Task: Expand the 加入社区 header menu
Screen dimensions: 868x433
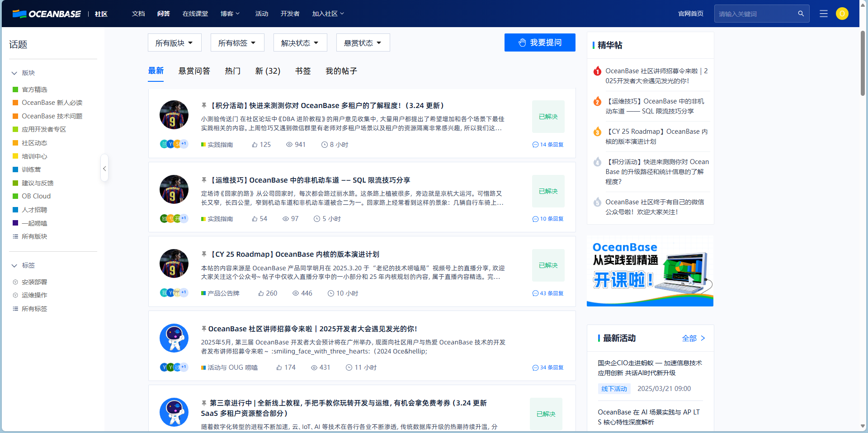Action: 328,14
